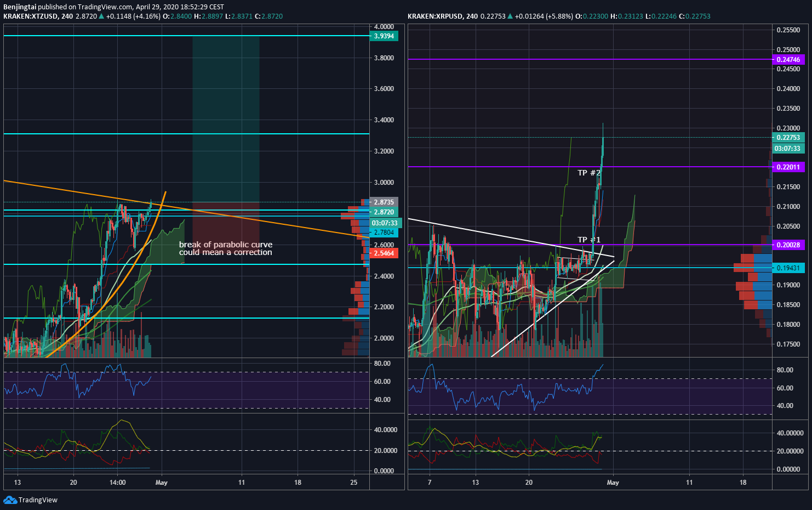
Task: Click the author name Benjingtai
Action: click(x=20, y=7)
